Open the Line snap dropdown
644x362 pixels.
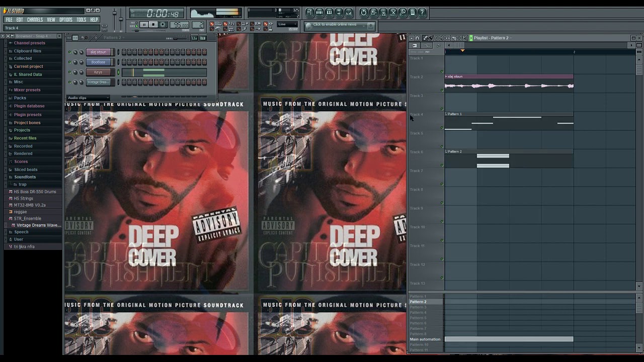[287, 24]
